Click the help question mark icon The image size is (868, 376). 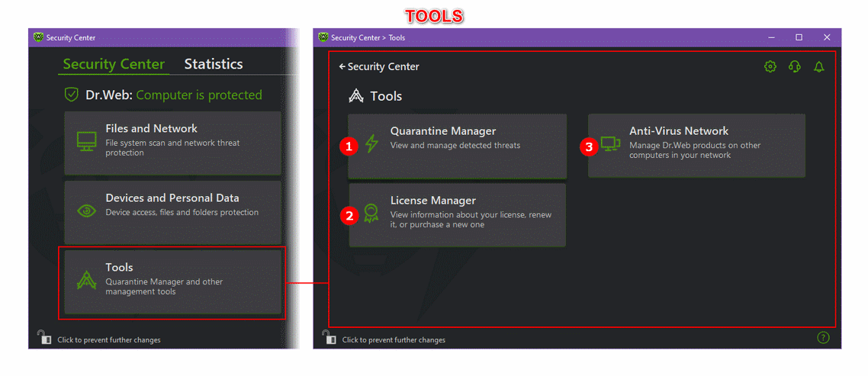(x=823, y=337)
